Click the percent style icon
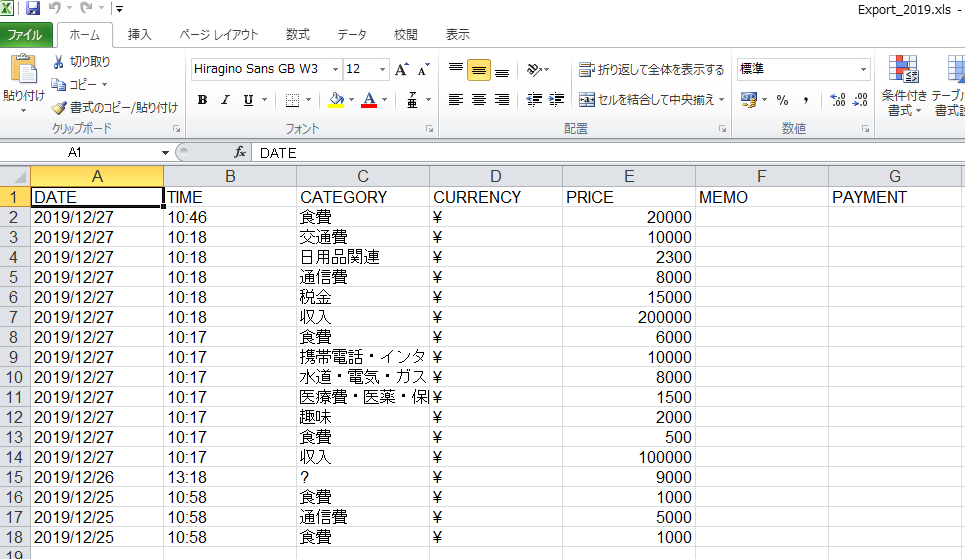The height and width of the screenshot is (559, 965). click(782, 100)
